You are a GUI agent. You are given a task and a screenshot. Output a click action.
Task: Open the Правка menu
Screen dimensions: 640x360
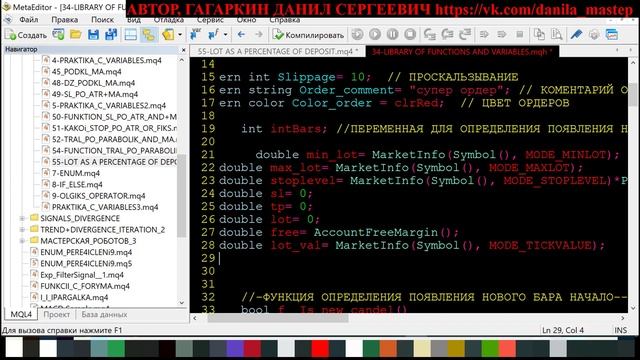(x=64, y=20)
